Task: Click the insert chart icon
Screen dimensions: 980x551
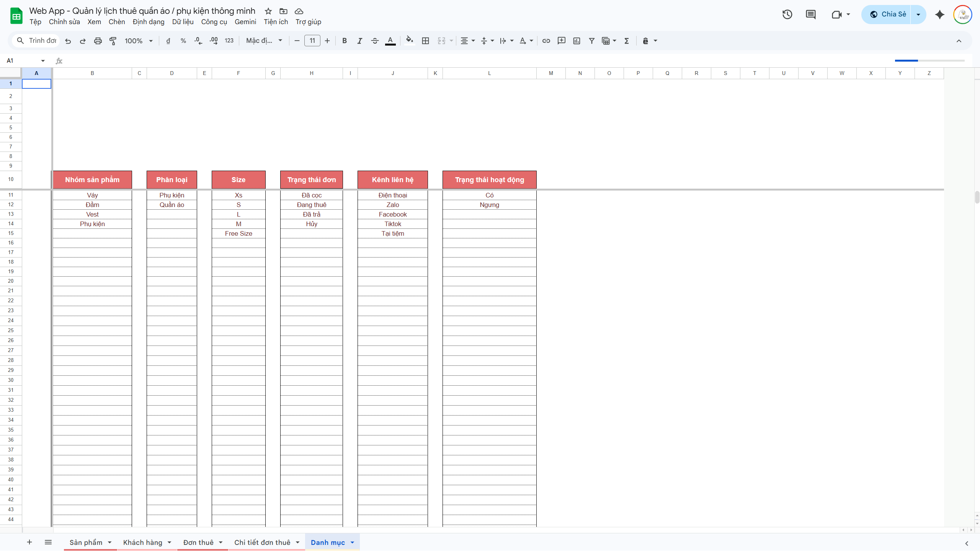Action: [577, 41]
